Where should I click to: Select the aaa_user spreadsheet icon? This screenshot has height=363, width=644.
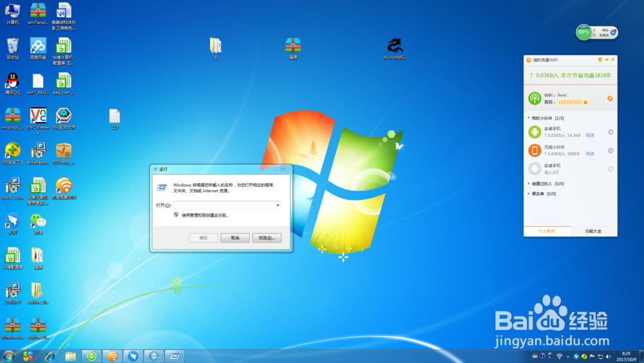[x=63, y=84]
